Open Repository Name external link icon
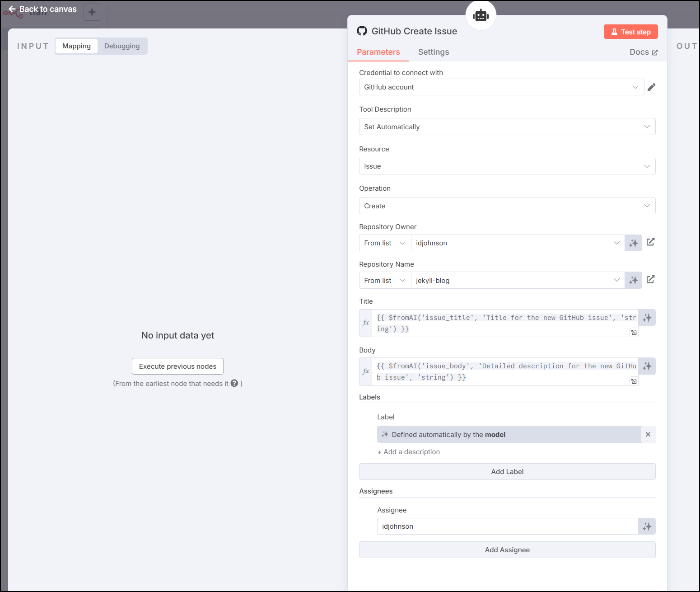Screen dimensions: 700x592 click(650, 280)
